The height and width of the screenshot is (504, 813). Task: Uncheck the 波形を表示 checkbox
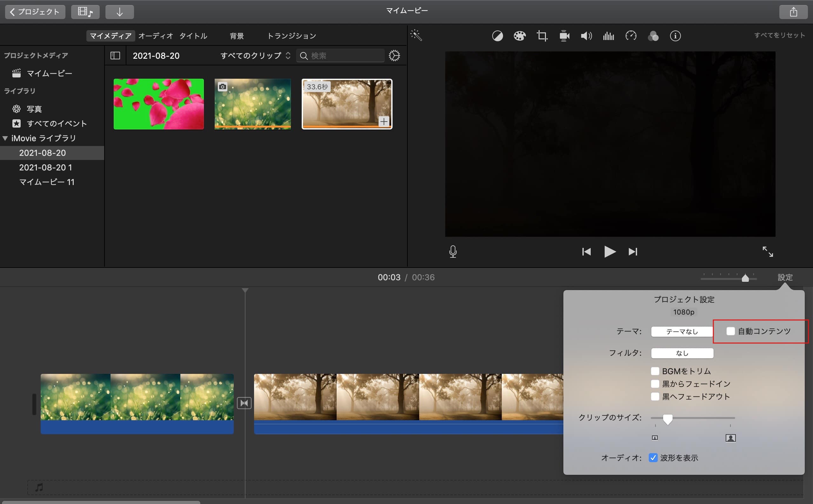[x=653, y=458]
